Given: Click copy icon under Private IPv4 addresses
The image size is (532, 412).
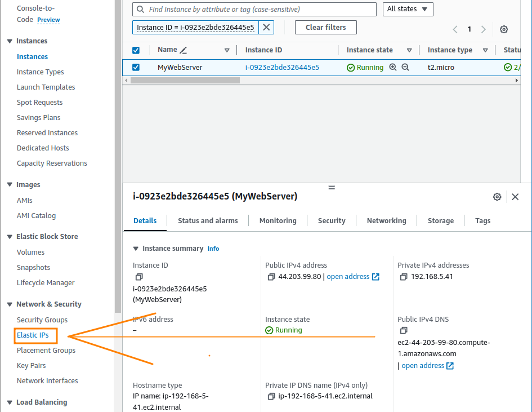Looking at the screenshot, I should 404,276.
